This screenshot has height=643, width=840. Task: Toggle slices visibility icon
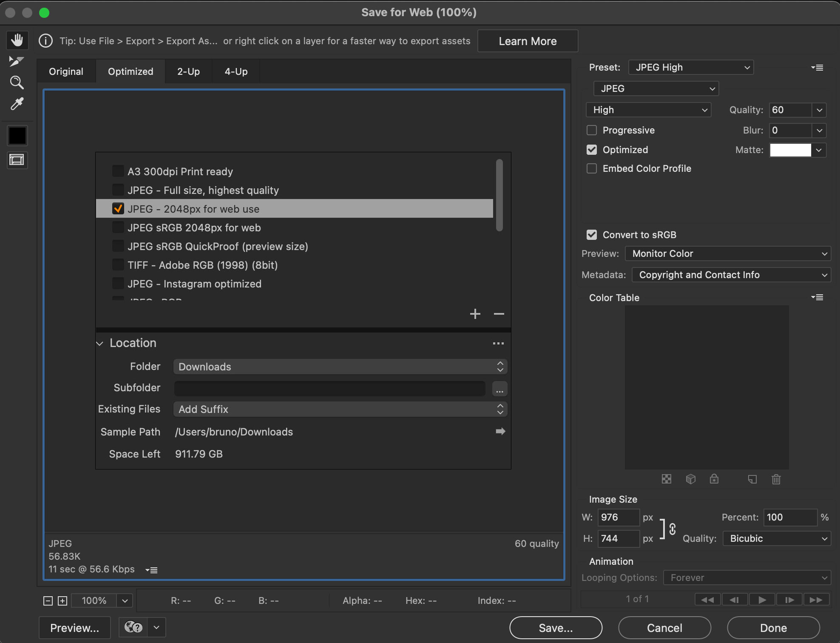[17, 160]
